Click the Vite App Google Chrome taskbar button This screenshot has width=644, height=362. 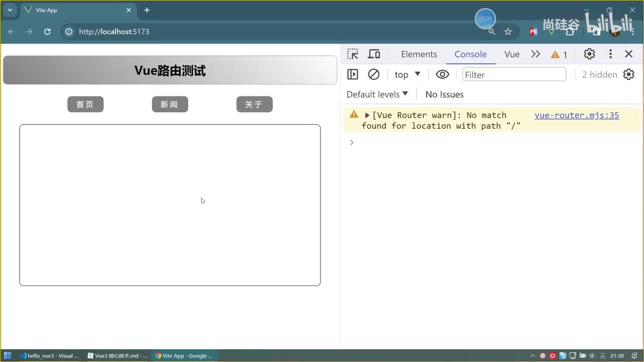point(184,355)
